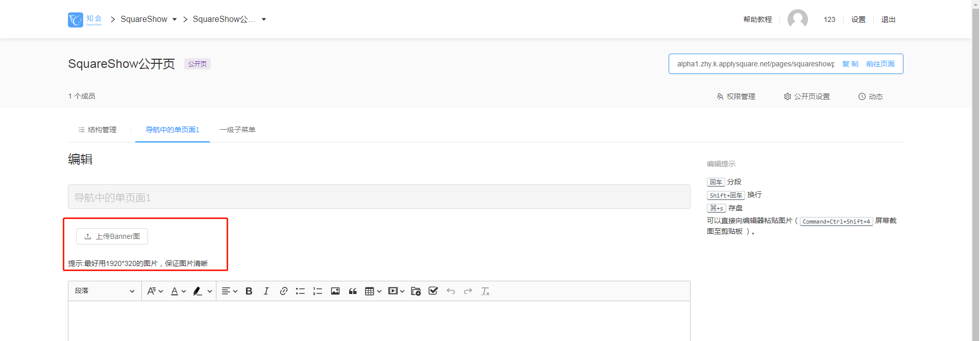Insert an image using the picture icon
The image size is (980, 341).
(x=335, y=291)
